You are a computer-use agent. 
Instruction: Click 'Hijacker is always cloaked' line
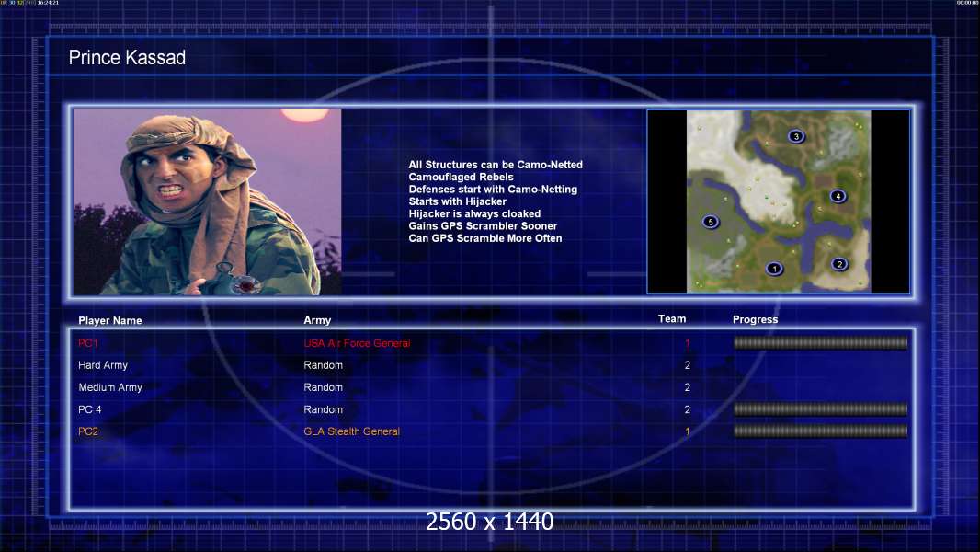475,213
